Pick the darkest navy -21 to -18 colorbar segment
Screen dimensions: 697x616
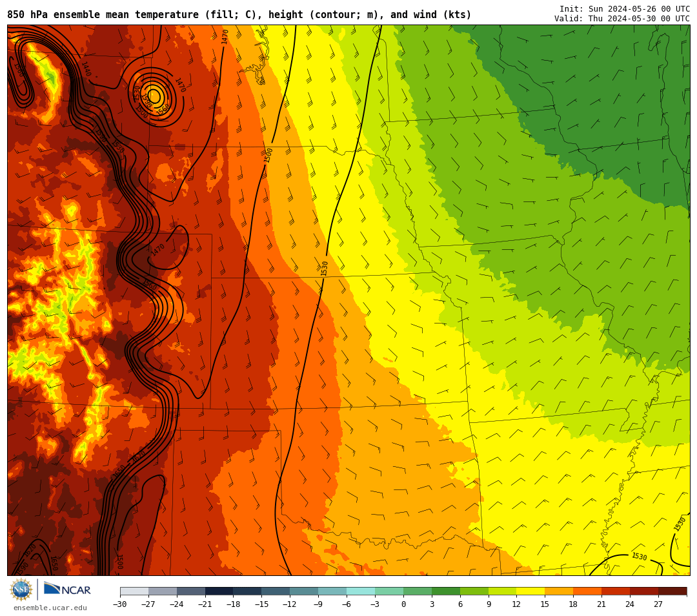click(x=219, y=591)
